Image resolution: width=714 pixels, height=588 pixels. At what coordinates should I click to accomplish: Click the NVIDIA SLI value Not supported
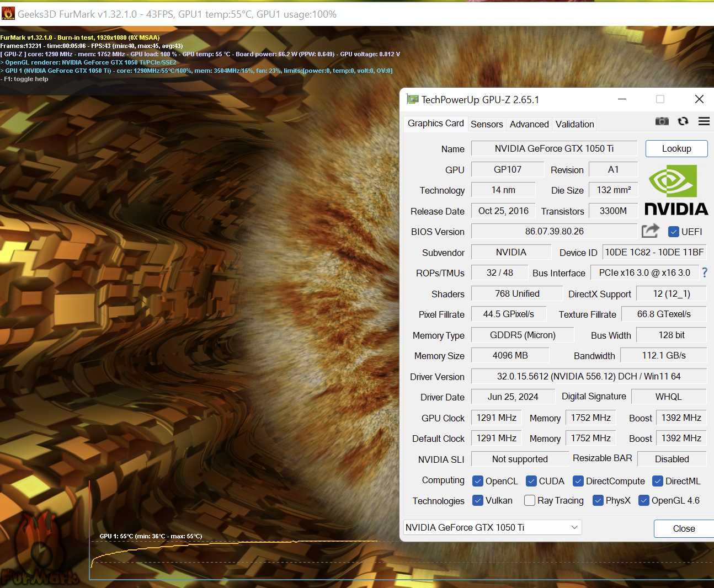click(x=520, y=459)
